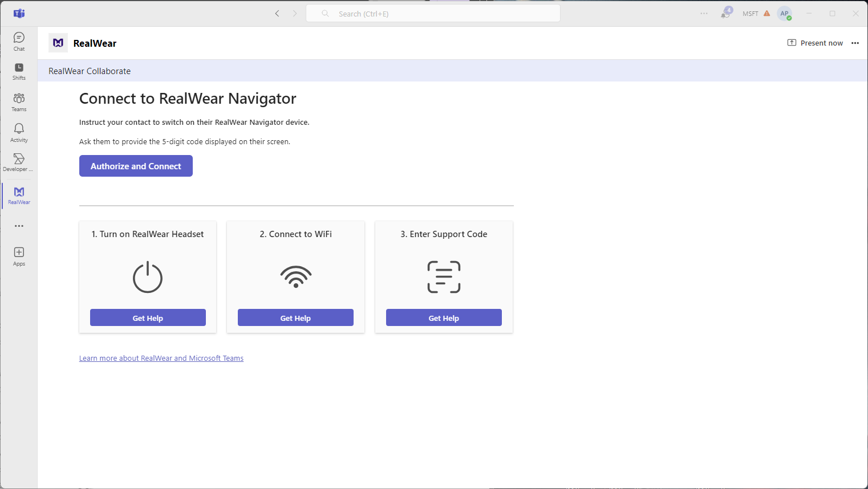868x489 pixels.
Task: Start sharing with Present now
Action: pyautogui.click(x=815, y=43)
